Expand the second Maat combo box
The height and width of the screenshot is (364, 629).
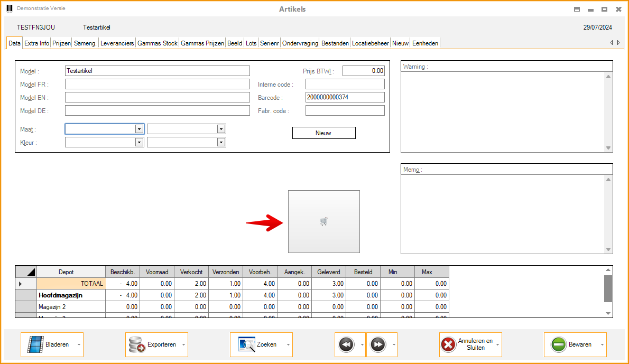[x=221, y=129]
